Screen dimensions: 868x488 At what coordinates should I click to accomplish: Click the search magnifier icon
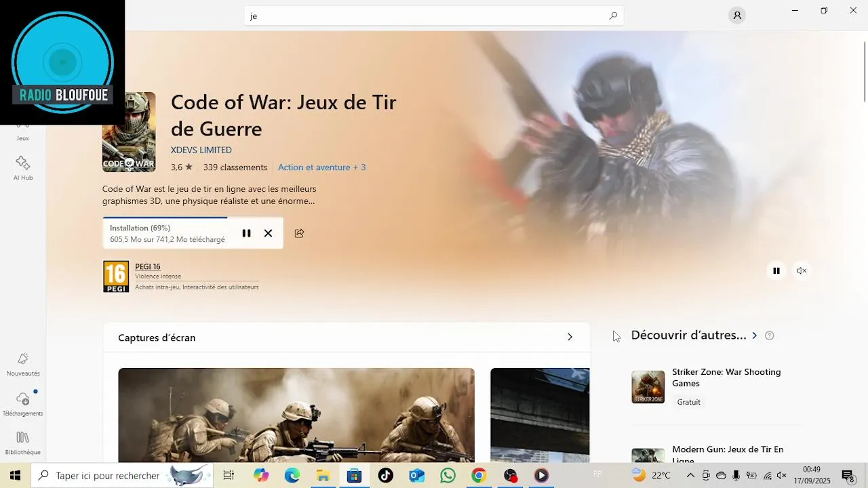613,16
